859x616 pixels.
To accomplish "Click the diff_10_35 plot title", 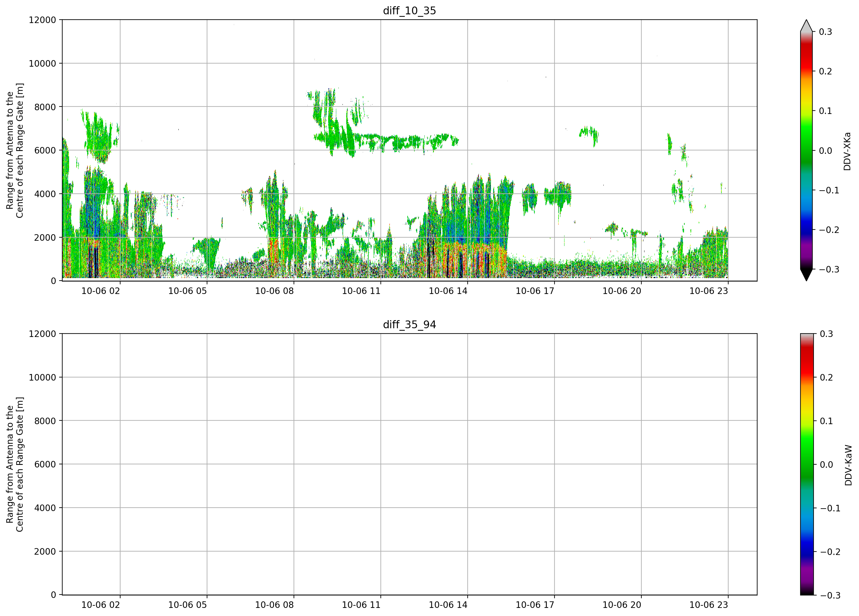I will 409,11.
